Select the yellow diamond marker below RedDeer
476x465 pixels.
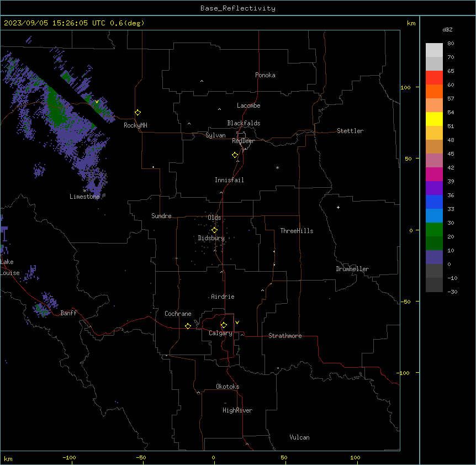click(x=235, y=155)
